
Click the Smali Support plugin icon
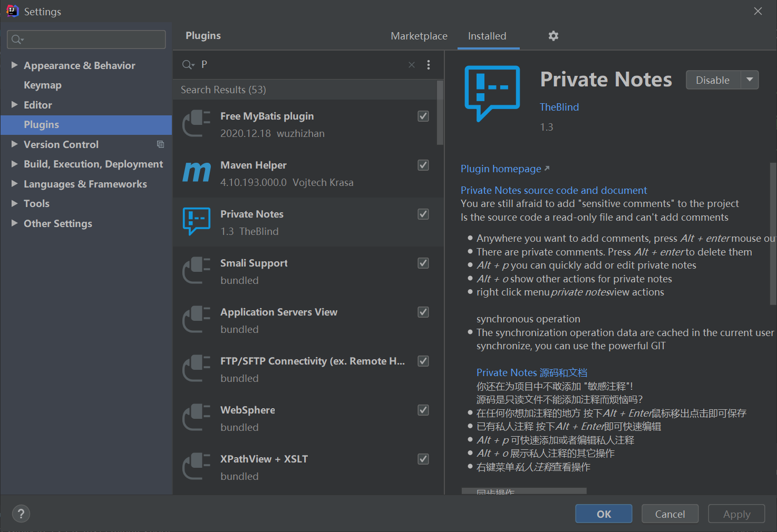point(197,270)
